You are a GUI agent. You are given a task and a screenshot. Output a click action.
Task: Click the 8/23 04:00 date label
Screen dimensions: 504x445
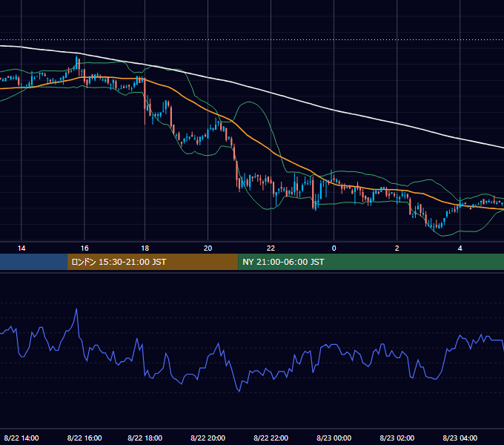(460, 438)
